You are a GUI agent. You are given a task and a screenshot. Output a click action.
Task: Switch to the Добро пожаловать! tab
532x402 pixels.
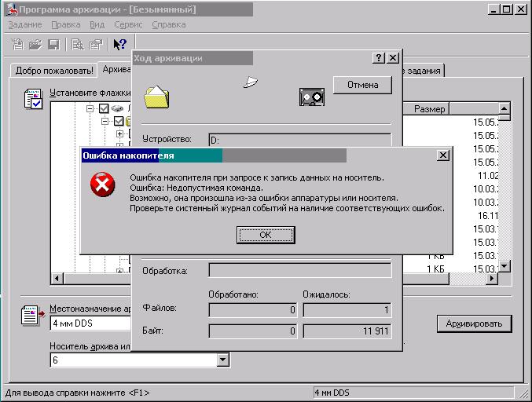[x=53, y=70]
